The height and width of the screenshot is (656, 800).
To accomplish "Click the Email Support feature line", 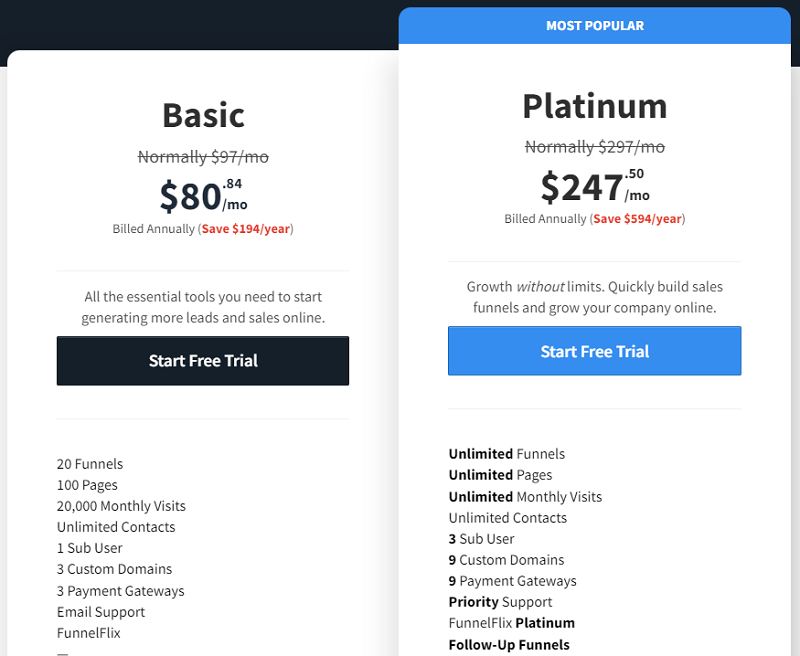I will pyautogui.click(x=101, y=612).
